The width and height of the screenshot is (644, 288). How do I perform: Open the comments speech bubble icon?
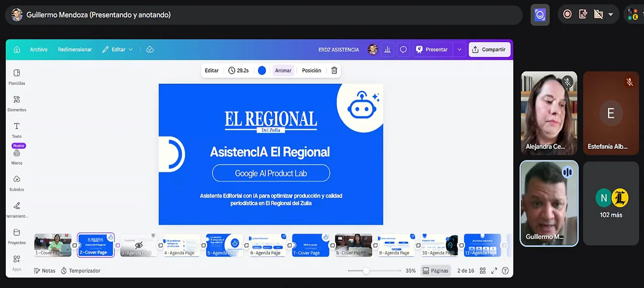pos(403,49)
